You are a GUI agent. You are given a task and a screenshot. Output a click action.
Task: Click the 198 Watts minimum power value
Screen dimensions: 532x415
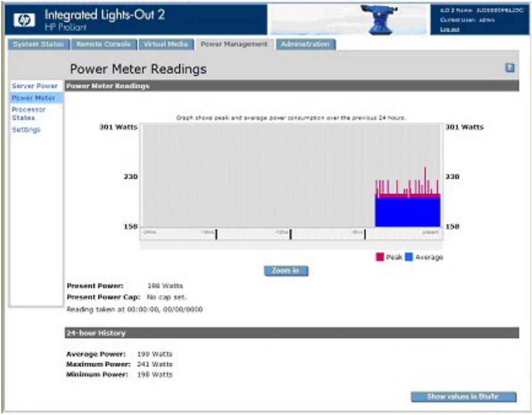coord(155,374)
